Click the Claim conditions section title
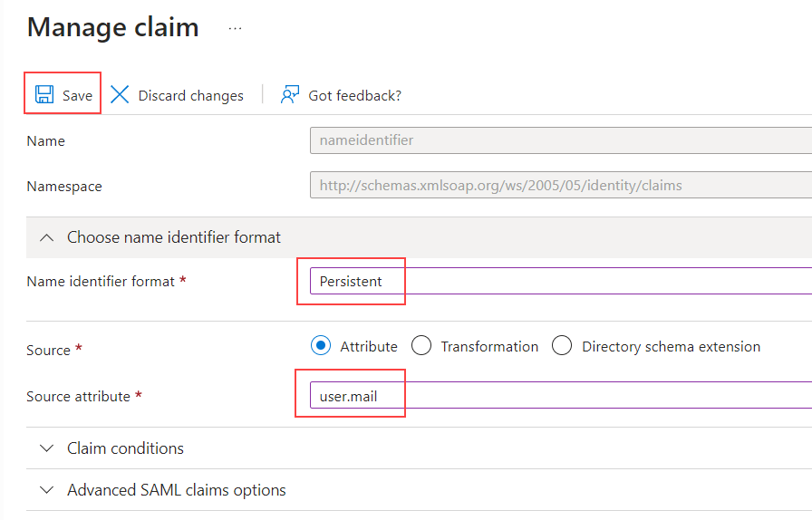 pos(125,448)
